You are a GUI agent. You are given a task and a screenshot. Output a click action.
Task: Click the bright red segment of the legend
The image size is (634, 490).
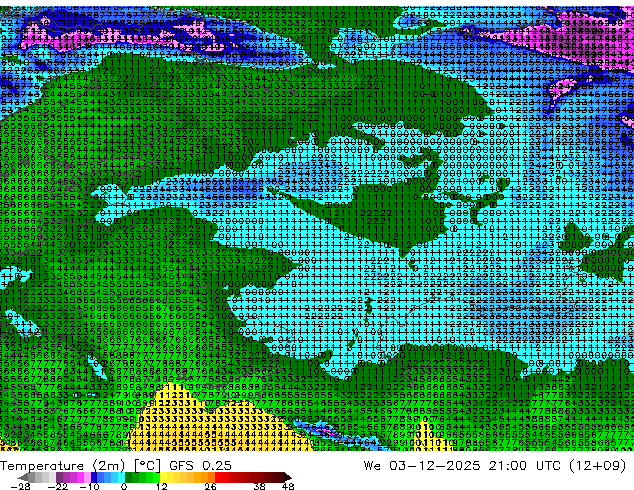coord(218,477)
